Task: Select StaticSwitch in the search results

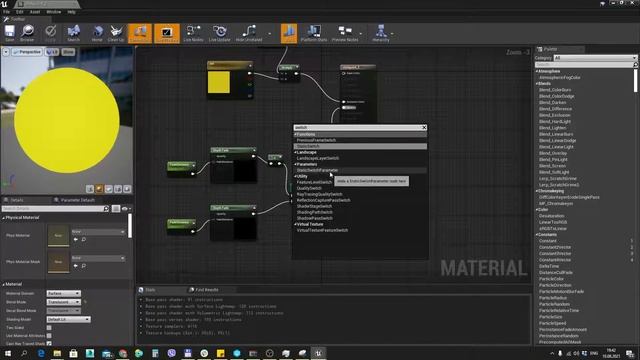Action: point(360,146)
